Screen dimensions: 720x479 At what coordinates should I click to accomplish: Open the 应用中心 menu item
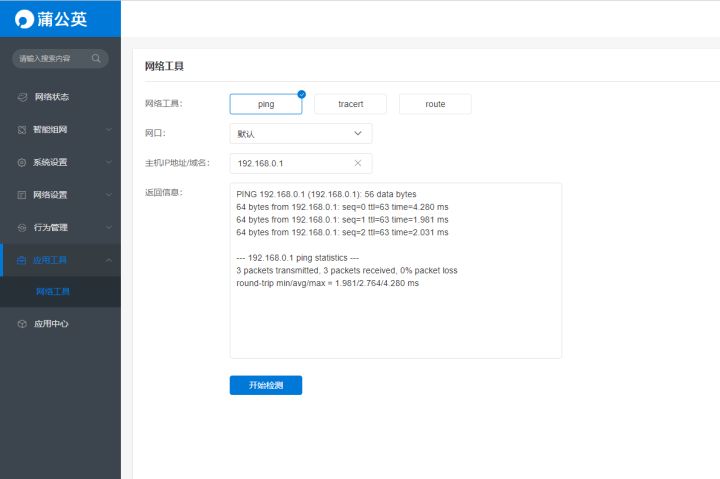pyautogui.click(x=51, y=324)
